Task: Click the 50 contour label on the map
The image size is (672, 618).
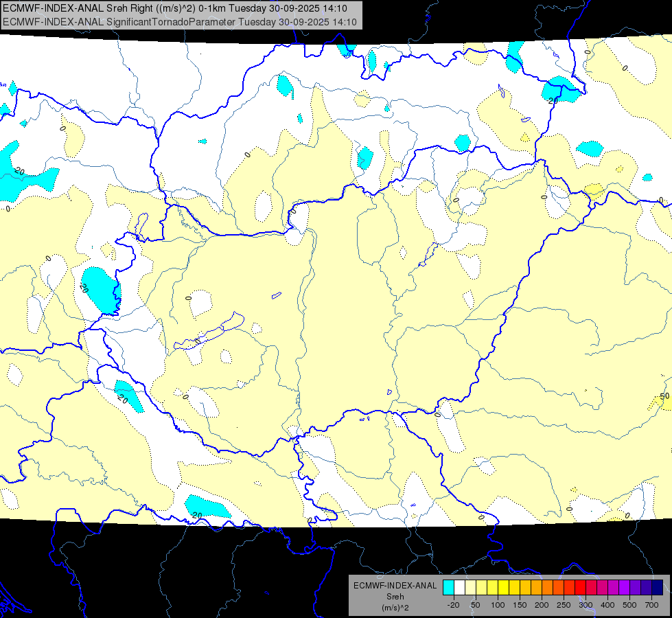Action: pos(664,396)
